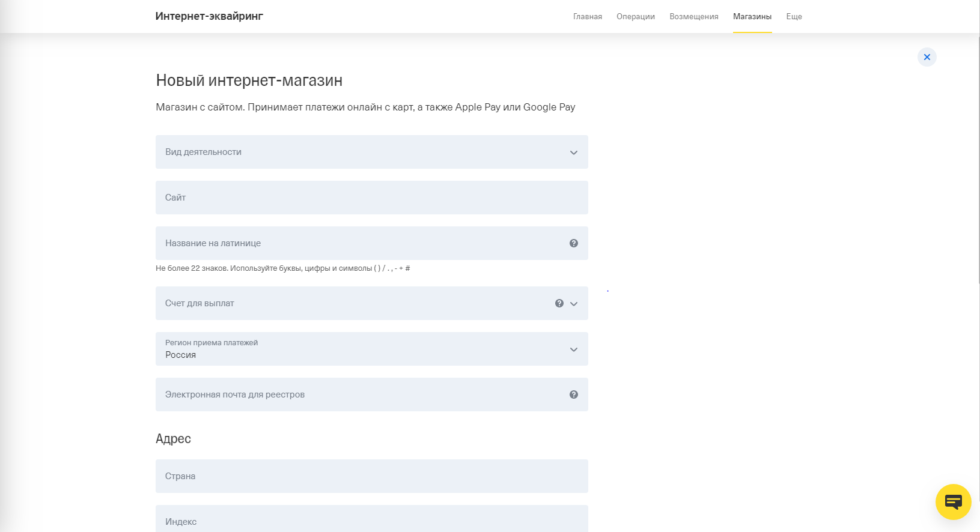
Task: Go to the Главная tab
Action: pyautogui.click(x=587, y=17)
